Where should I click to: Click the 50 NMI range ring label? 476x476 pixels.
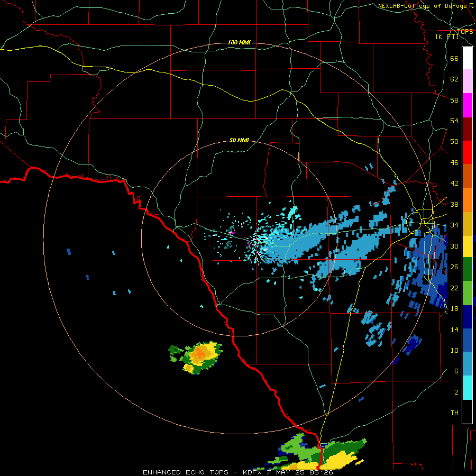(x=239, y=140)
